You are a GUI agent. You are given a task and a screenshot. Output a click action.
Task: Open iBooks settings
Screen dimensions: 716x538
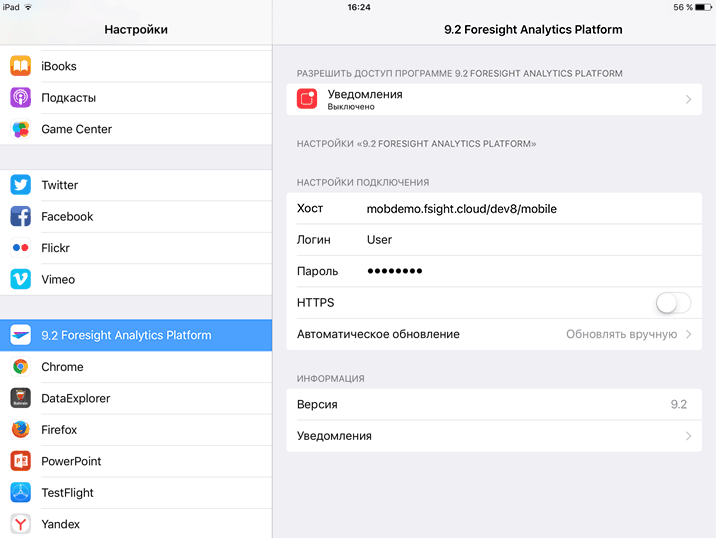click(x=136, y=66)
